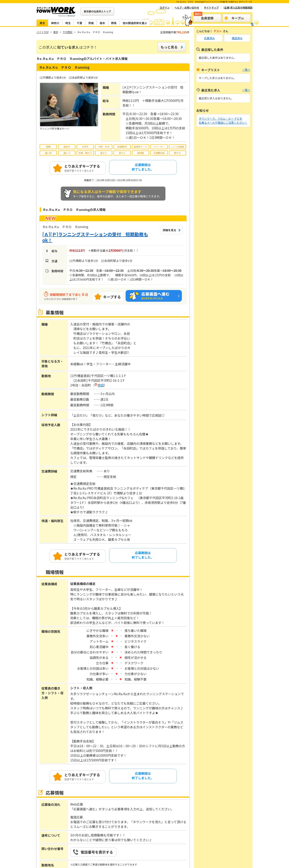Screen dimensions: 289x868
Task: Click the 未経験OK tag
Action: coord(122,147)
